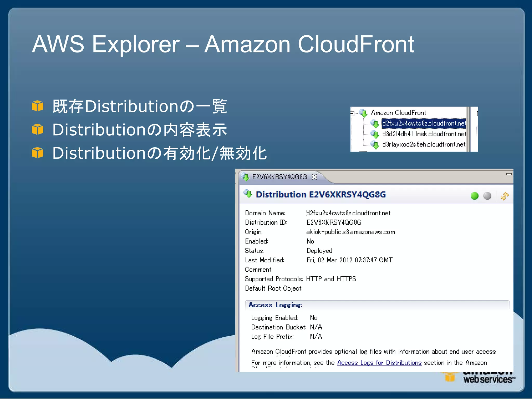Open the Access Logs for Distributions link
532x399 pixels.
click(379, 363)
